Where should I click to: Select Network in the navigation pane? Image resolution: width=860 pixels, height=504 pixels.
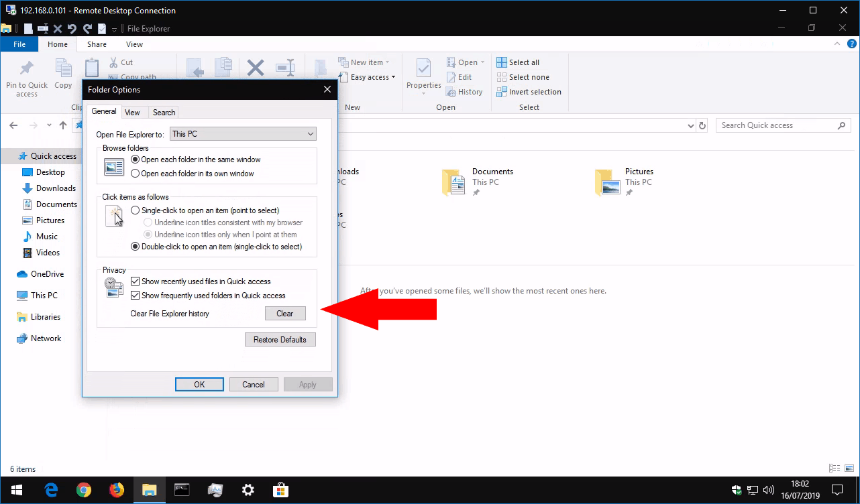(39, 338)
